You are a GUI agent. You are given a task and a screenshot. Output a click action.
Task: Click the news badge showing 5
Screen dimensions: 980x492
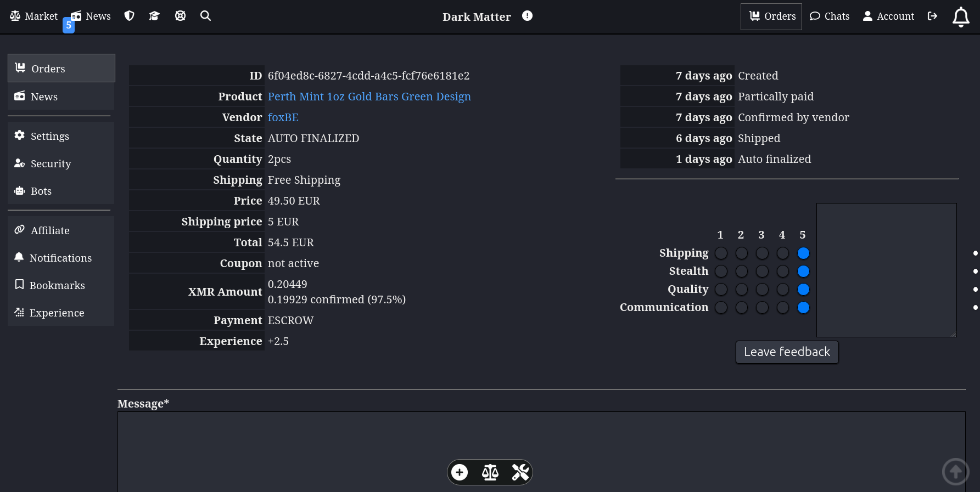(69, 25)
